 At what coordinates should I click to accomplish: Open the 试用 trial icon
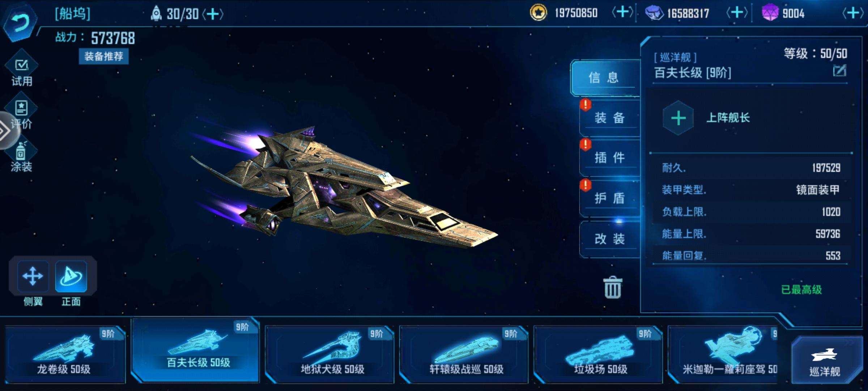(22, 70)
